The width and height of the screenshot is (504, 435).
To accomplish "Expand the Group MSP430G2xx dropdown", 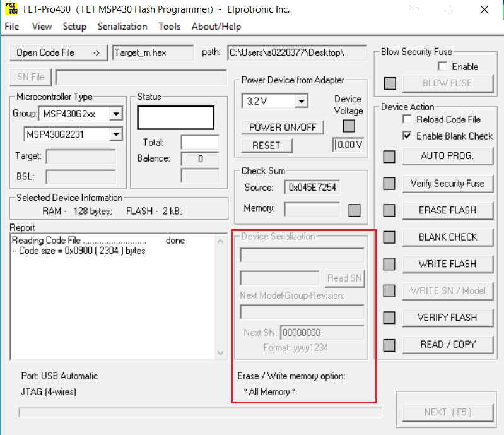I will (x=115, y=114).
